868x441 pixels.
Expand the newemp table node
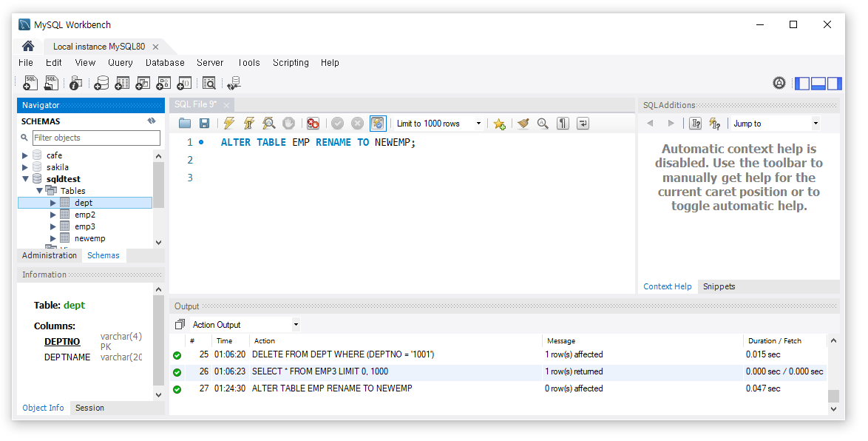click(53, 239)
